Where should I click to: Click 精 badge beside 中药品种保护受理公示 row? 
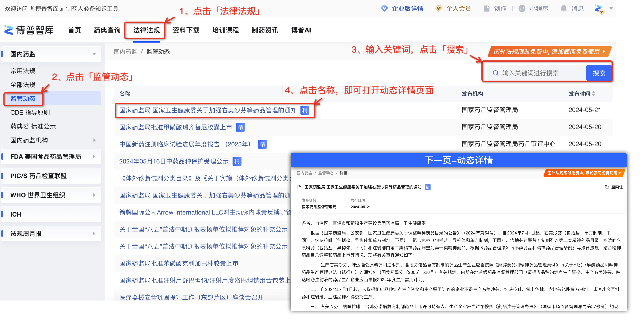click(x=237, y=161)
